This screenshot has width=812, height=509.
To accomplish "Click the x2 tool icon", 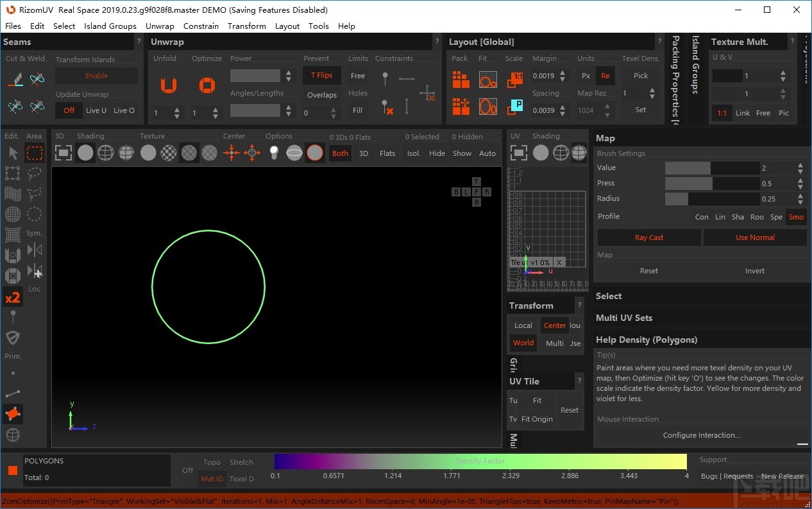I will [13, 297].
